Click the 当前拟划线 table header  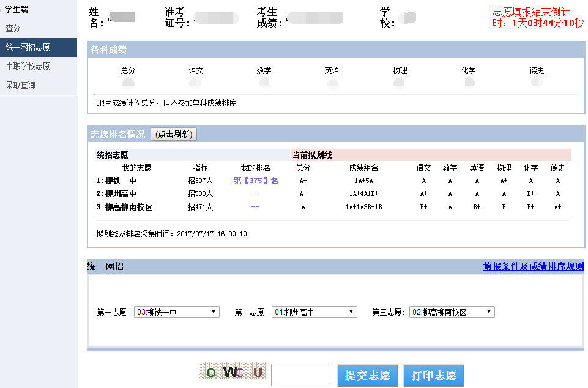tap(311, 155)
